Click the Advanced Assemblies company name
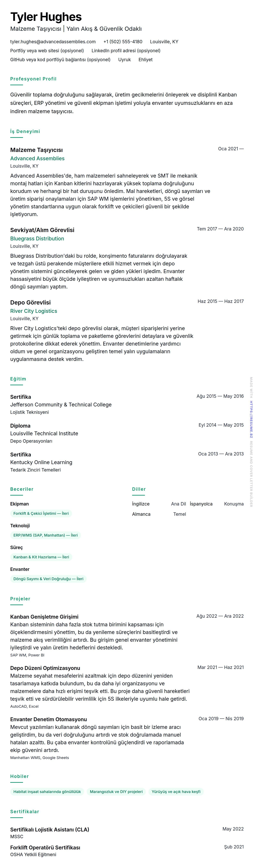 (37, 158)
